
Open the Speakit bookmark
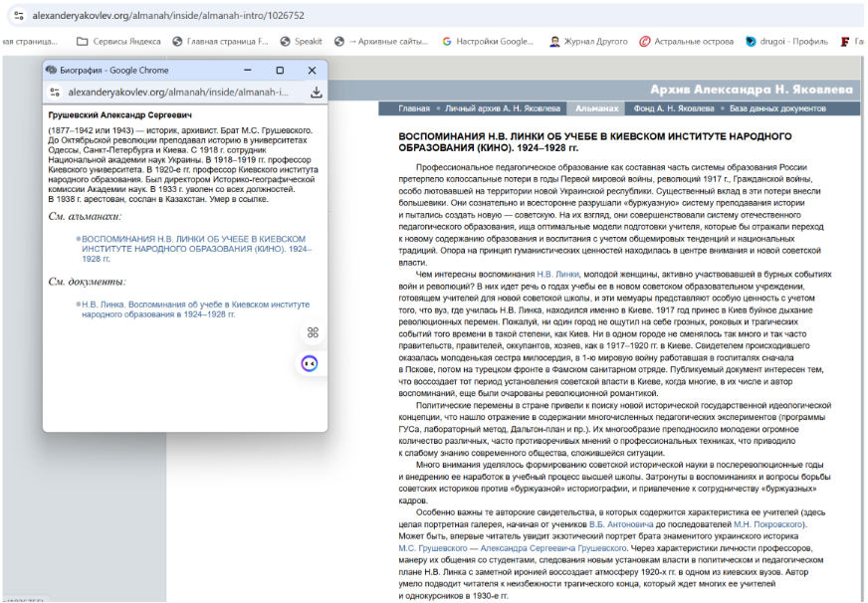[x=301, y=42]
